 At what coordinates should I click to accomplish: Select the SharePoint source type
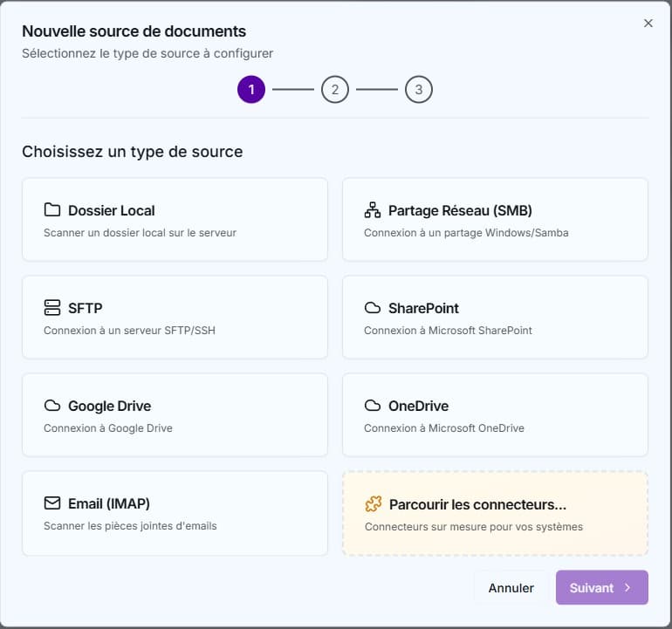[495, 318]
